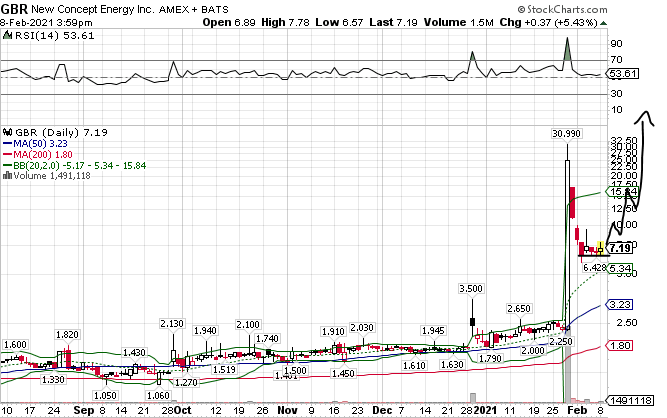Select the blue MA(50) legend line marker

coord(8,144)
